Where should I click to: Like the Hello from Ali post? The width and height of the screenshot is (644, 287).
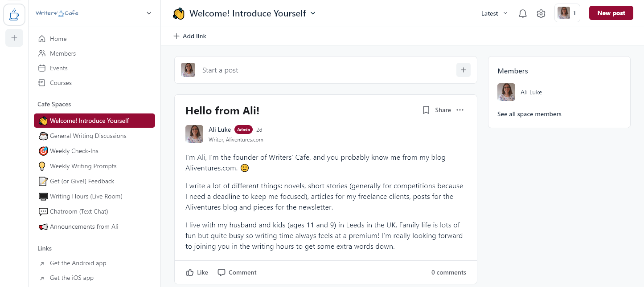[197, 272]
